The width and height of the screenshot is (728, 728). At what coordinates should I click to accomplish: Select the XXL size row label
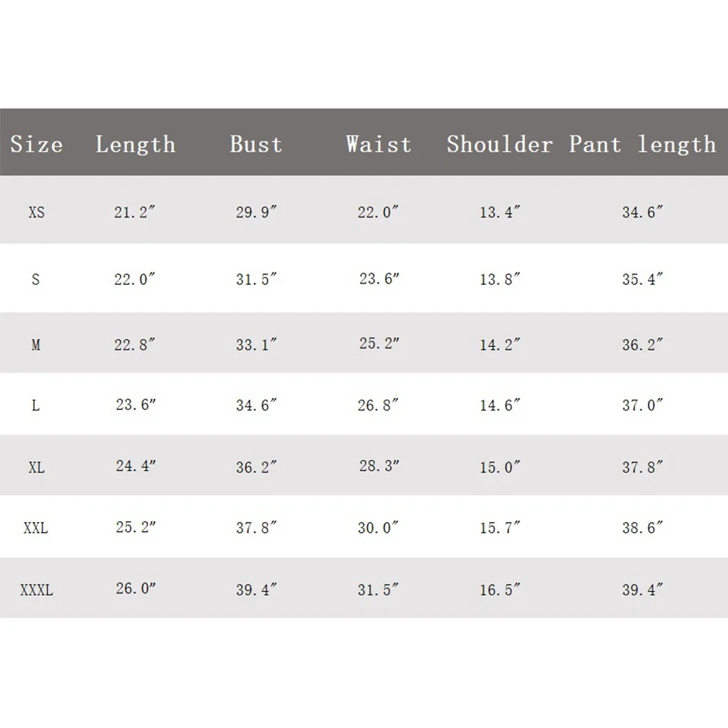(36, 528)
